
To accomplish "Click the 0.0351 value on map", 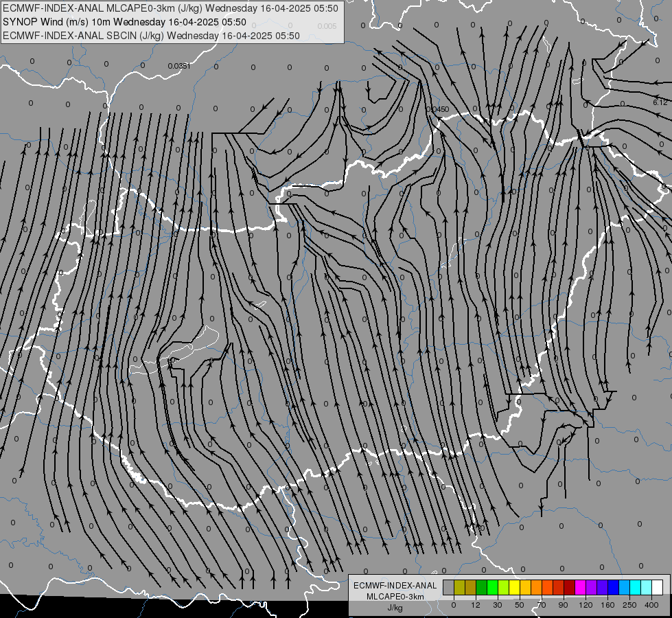I will 178,66.
